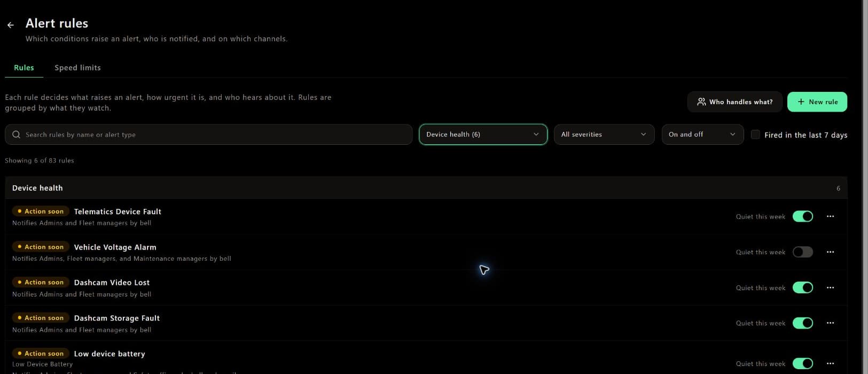Screen dimensions: 868x374
Task: Toggle off Telematics Device Fault rule
Action: click(803, 216)
